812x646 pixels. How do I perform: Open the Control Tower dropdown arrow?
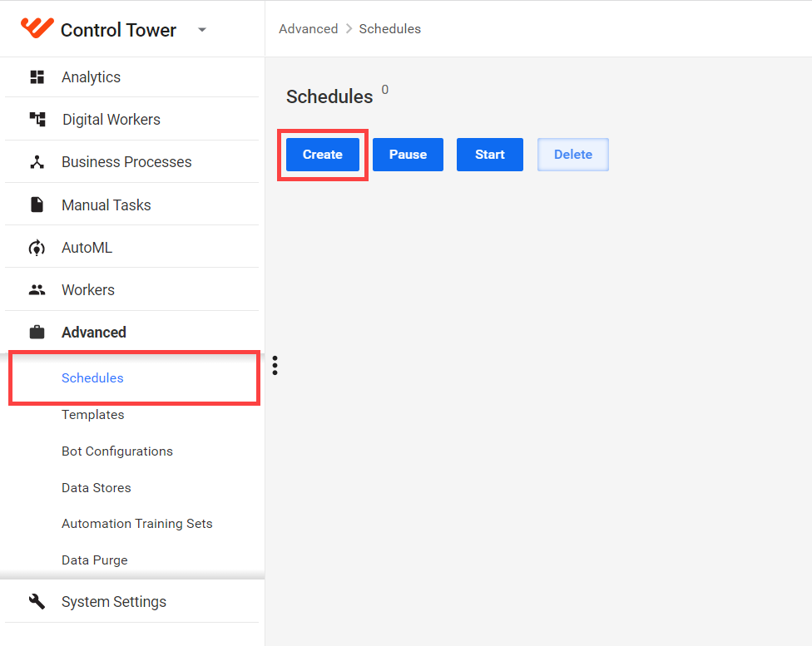[202, 30]
